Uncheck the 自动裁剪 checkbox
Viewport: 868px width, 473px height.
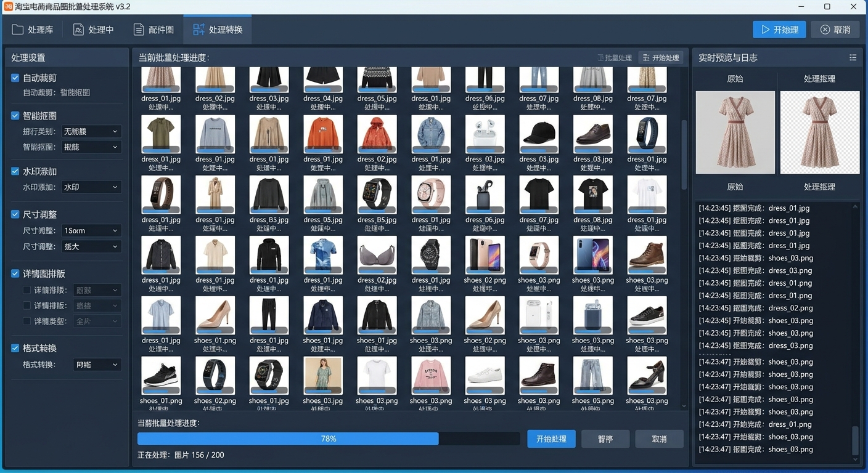[x=15, y=78]
